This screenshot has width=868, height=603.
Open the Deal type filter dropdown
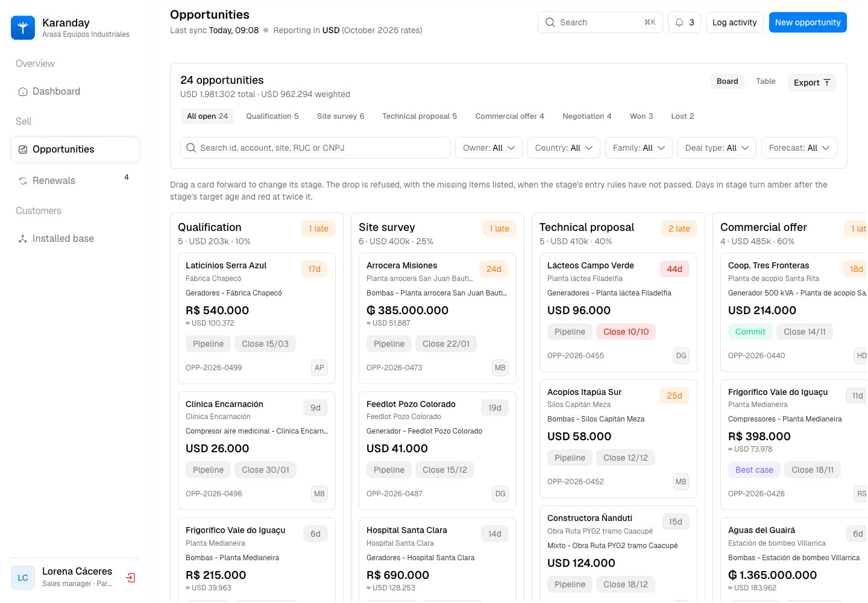tap(717, 148)
